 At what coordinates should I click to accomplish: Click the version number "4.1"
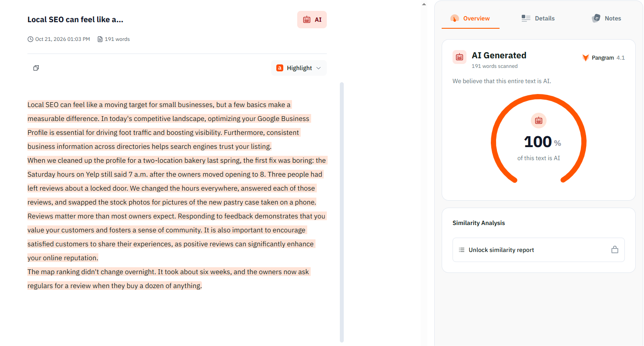(x=621, y=57)
